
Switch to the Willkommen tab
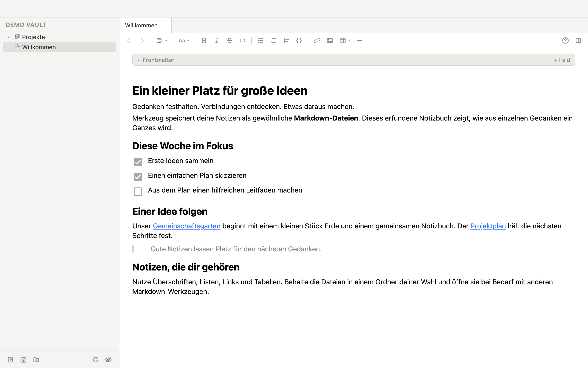pos(145,25)
